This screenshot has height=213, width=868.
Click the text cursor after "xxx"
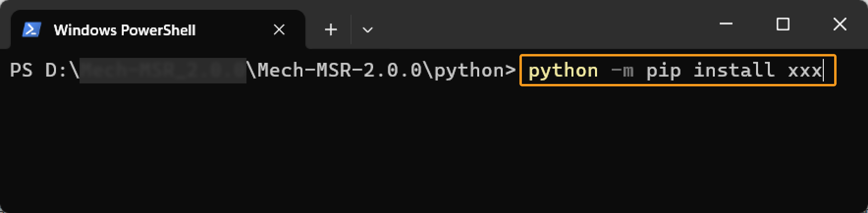tap(823, 71)
